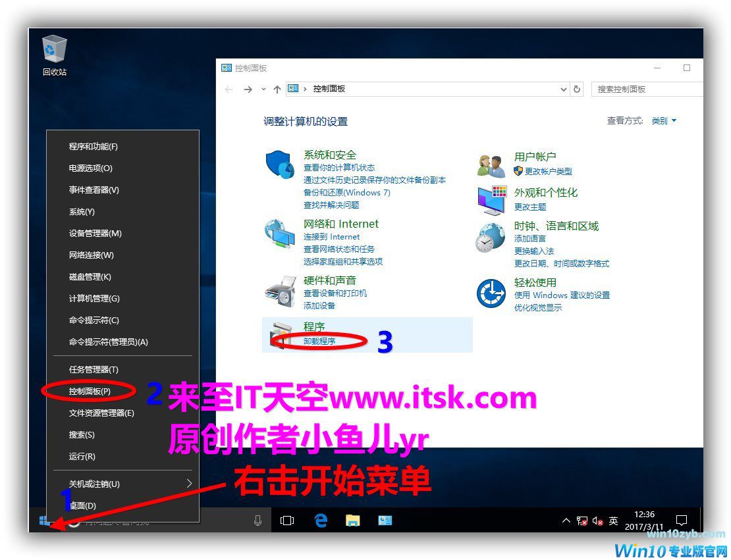Click the network status tray icon
The height and width of the screenshot is (560, 731).
(x=582, y=521)
